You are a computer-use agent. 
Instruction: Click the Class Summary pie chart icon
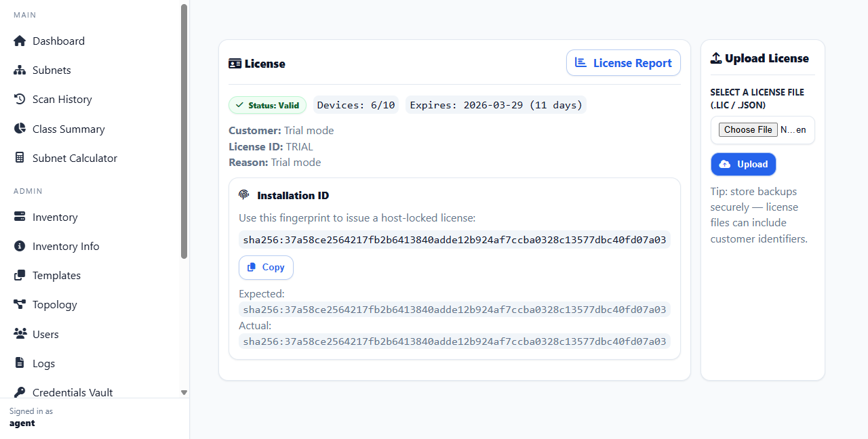pyautogui.click(x=20, y=129)
